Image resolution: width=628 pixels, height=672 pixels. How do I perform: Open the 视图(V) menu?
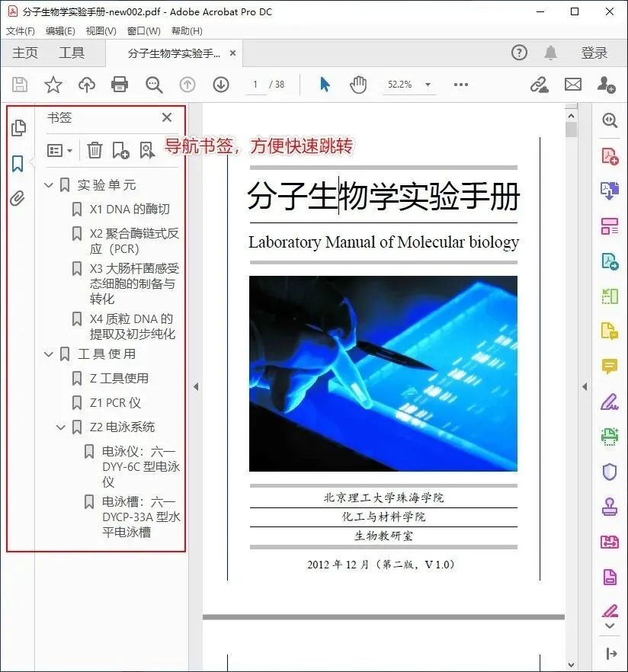(x=101, y=30)
